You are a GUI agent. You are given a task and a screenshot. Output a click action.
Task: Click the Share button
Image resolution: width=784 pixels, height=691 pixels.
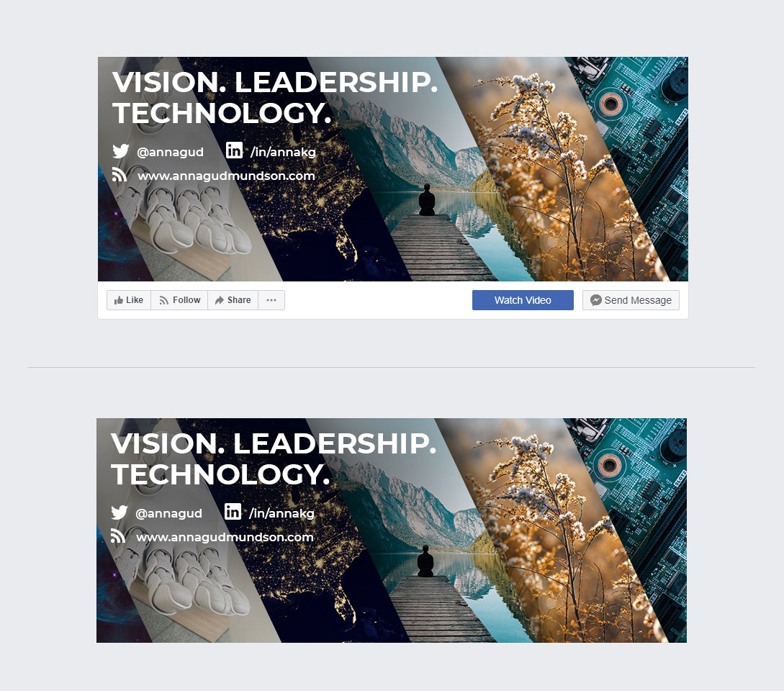click(233, 300)
